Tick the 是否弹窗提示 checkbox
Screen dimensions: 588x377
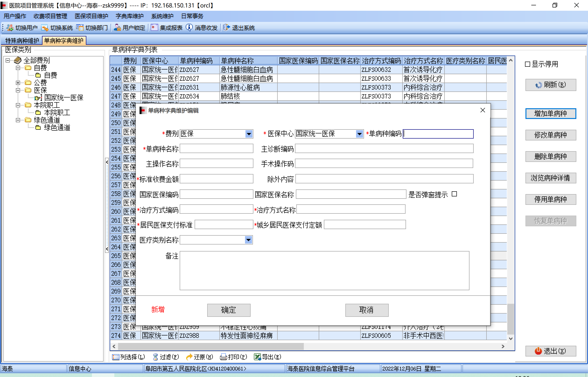[454, 194]
